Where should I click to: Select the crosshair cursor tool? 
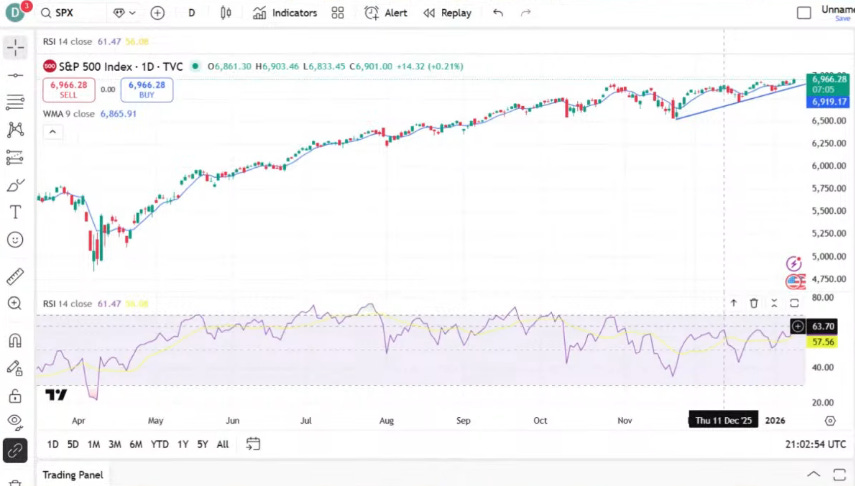click(15, 48)
